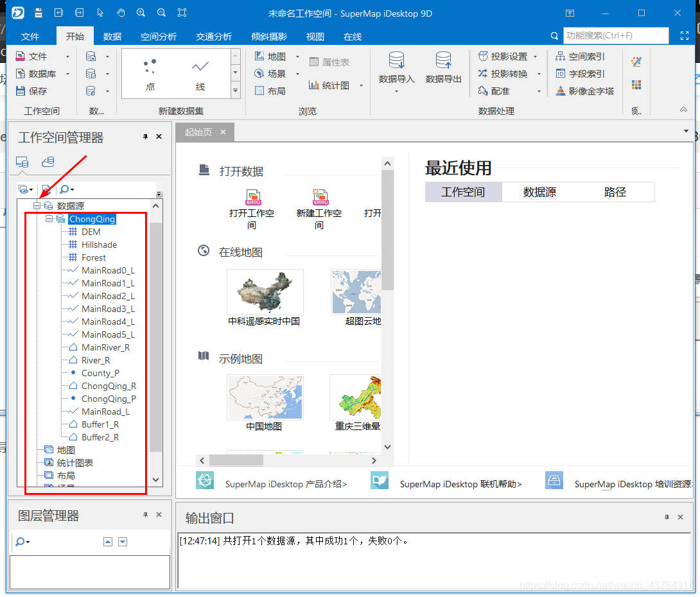The image size is (700, 597).
Task: Switch to the 在线 ribbon tab
Action: point(352,37)
